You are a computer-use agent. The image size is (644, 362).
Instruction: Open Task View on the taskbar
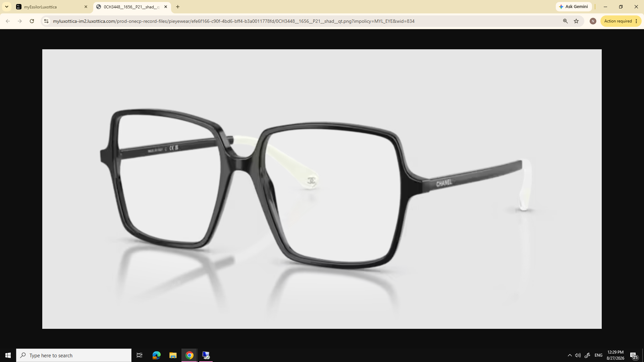click(140, 355)
